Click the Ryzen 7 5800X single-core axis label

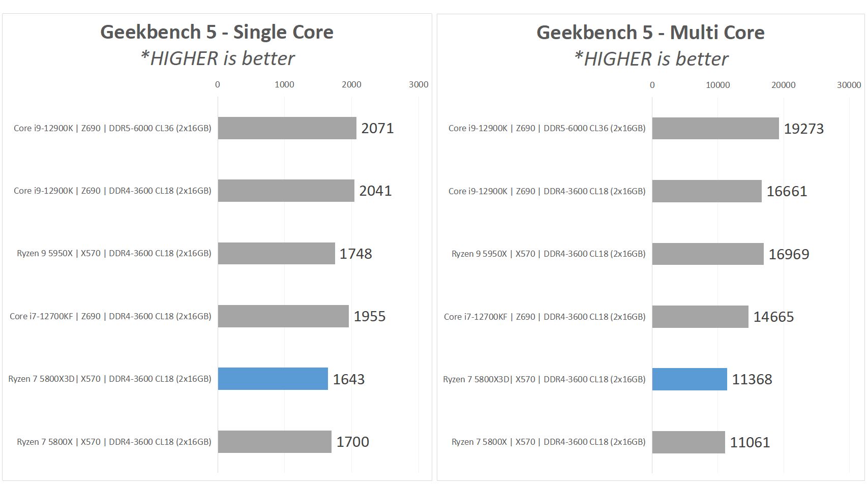click(114, 442)
